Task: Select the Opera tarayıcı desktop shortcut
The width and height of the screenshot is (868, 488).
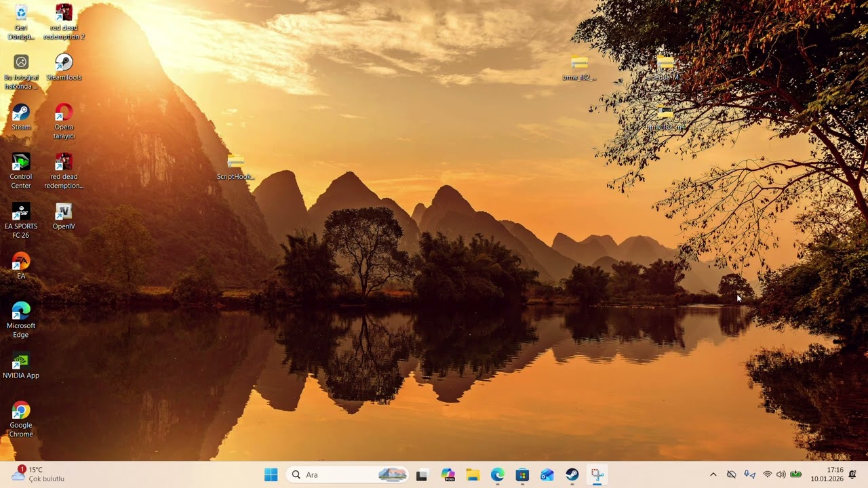Action: coord(64,121)
